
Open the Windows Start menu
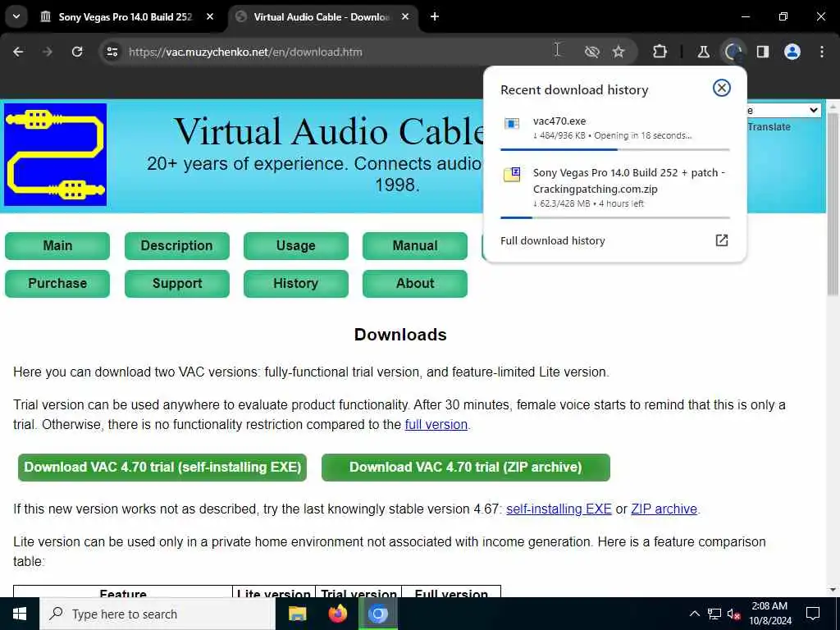(x=20, y=614)
